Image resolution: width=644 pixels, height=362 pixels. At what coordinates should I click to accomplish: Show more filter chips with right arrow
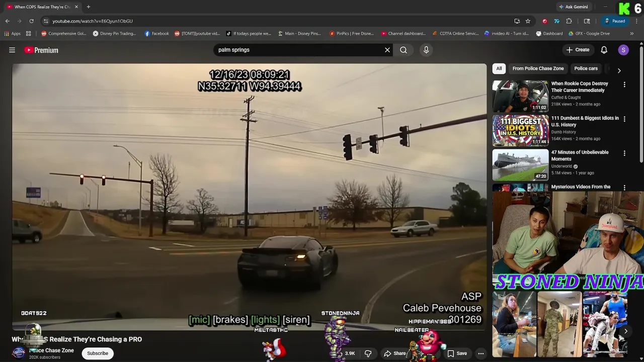coord(619,70)
